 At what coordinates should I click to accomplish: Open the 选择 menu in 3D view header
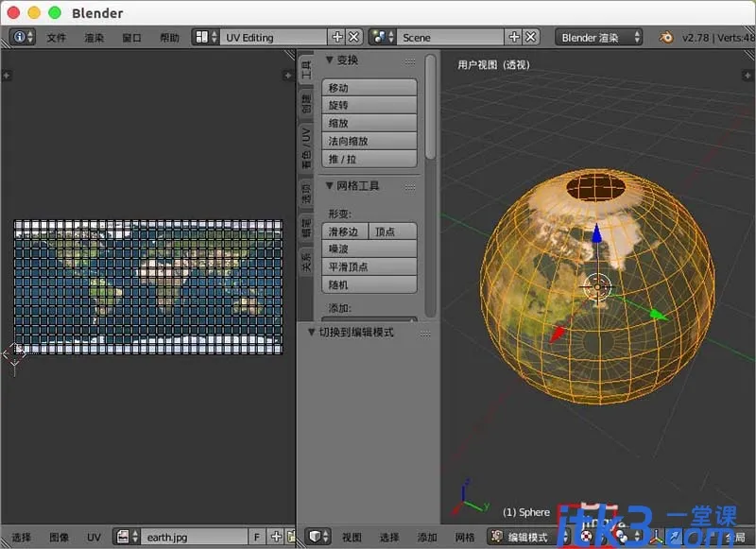point(389,537)
